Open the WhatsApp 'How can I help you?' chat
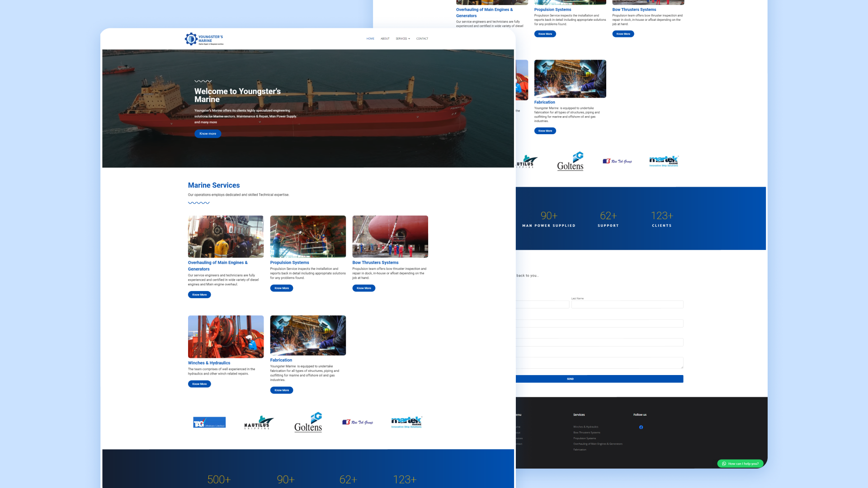 point(740,464)
